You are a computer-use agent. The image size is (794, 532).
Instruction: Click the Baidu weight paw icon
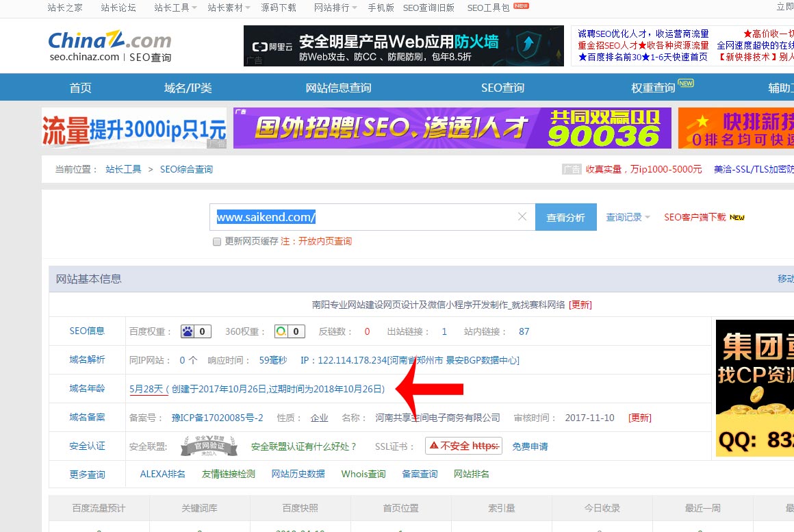point(188,331)
